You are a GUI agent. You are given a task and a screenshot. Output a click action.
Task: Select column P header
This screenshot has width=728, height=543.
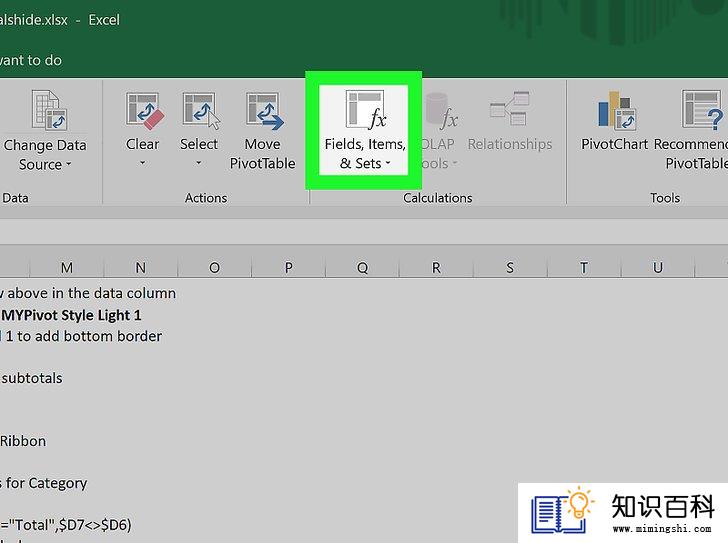point(288,268)
